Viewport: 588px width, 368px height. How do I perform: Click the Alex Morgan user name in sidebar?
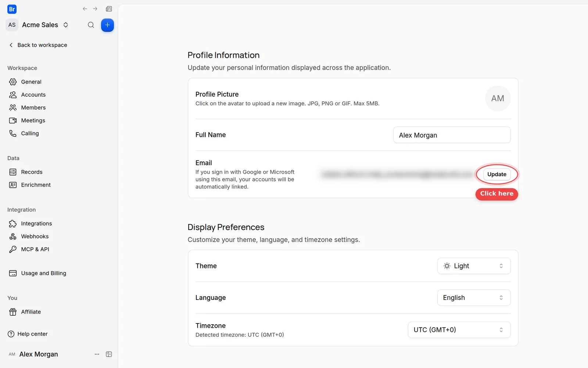39,354
